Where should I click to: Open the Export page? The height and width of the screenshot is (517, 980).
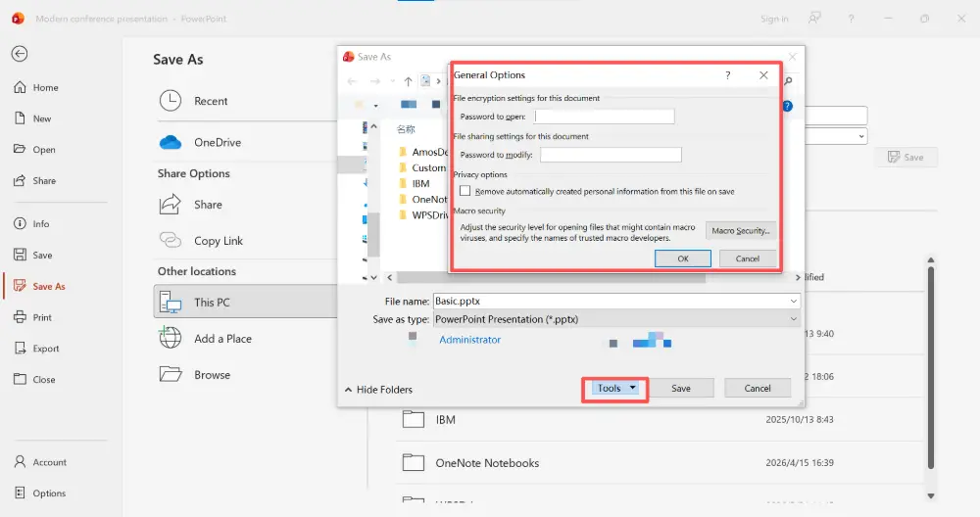pos(37,349)
